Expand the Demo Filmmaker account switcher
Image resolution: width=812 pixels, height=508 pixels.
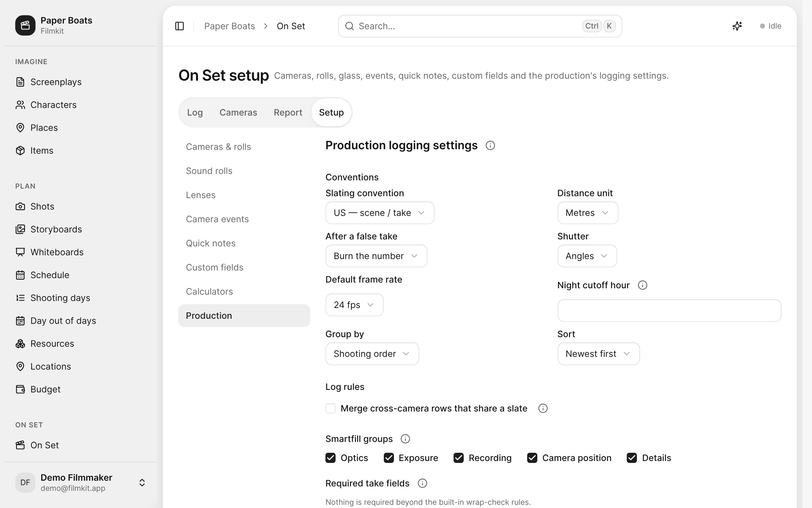(142, 483)
